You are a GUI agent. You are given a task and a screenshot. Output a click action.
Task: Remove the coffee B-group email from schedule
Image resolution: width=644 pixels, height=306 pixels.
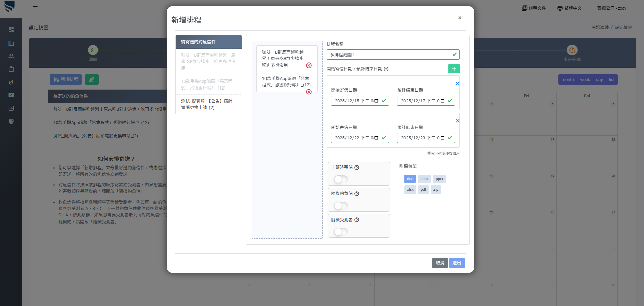309,66
